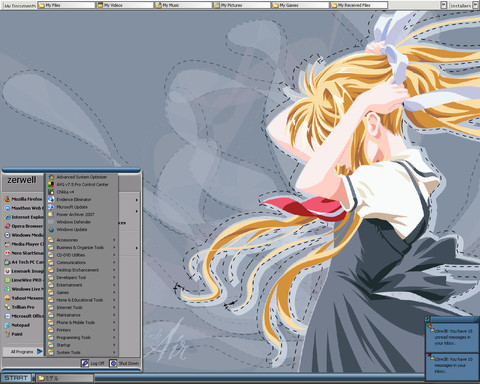Launch Evidence Eliminator from All Programs
Screen dimensions: 480x384
pyautogui.click(x=82, y=199)
